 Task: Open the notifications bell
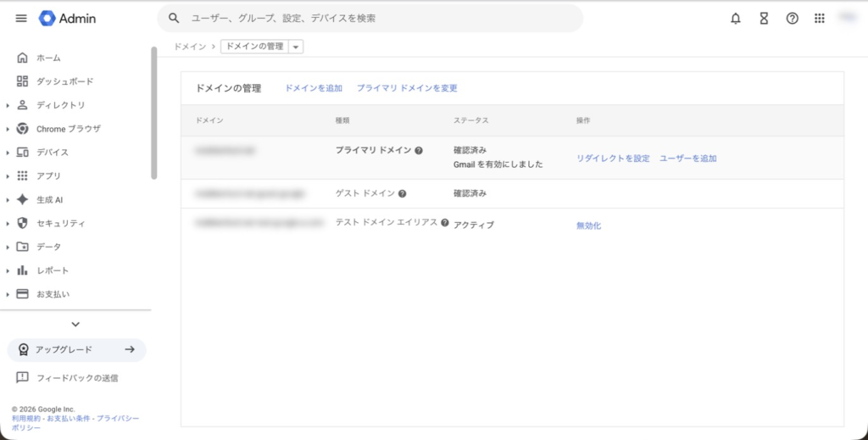point(736,19)
